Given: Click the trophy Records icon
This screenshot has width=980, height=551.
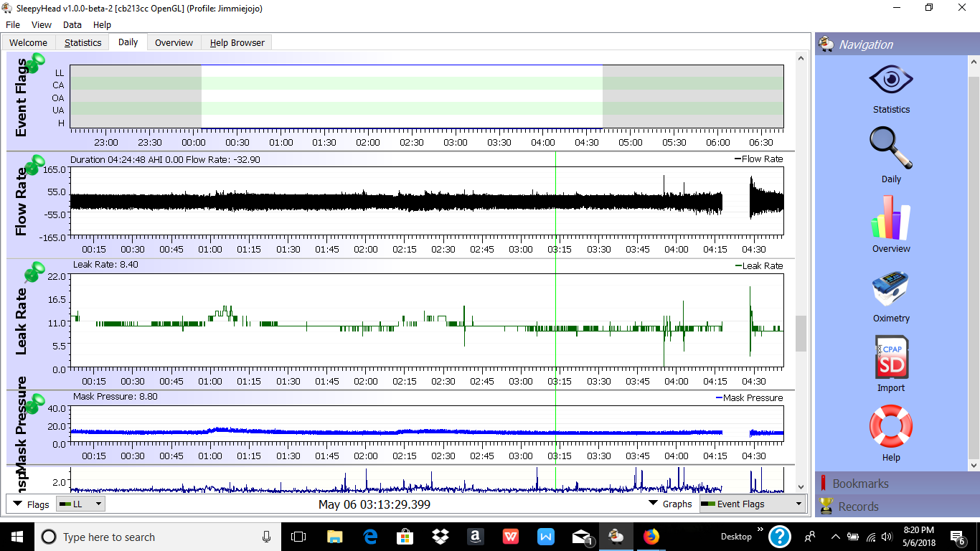Looking at the screenshot, I should click(826, 506).
